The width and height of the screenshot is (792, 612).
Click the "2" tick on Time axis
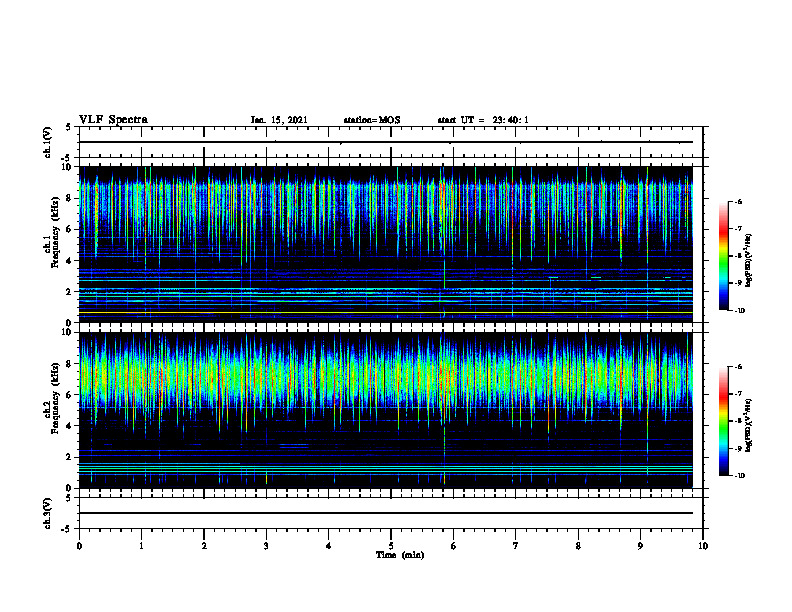click(204, 546)
